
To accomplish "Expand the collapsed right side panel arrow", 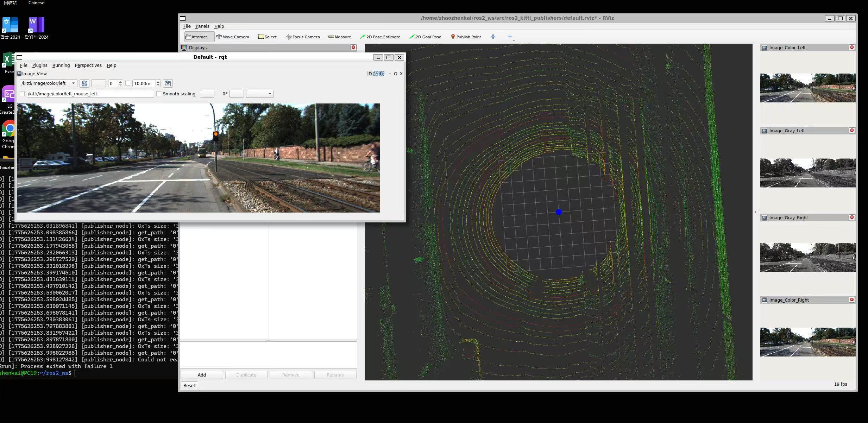I will tap(755, 212).
